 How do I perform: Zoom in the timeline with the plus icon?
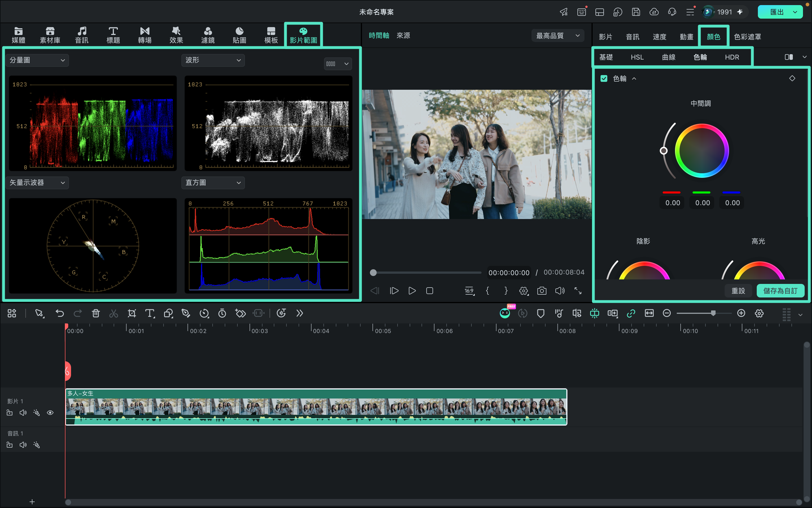(x=741, y=313)
